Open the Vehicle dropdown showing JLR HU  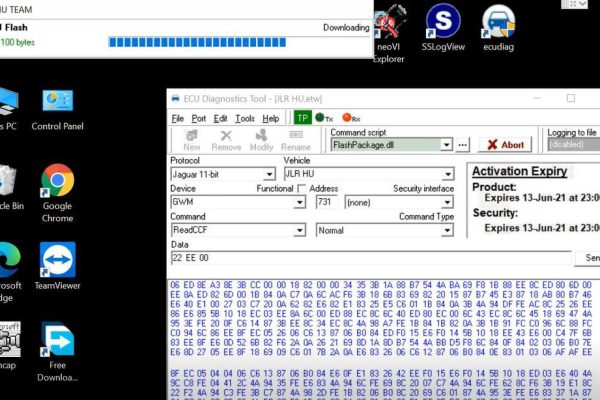point(448,174)
